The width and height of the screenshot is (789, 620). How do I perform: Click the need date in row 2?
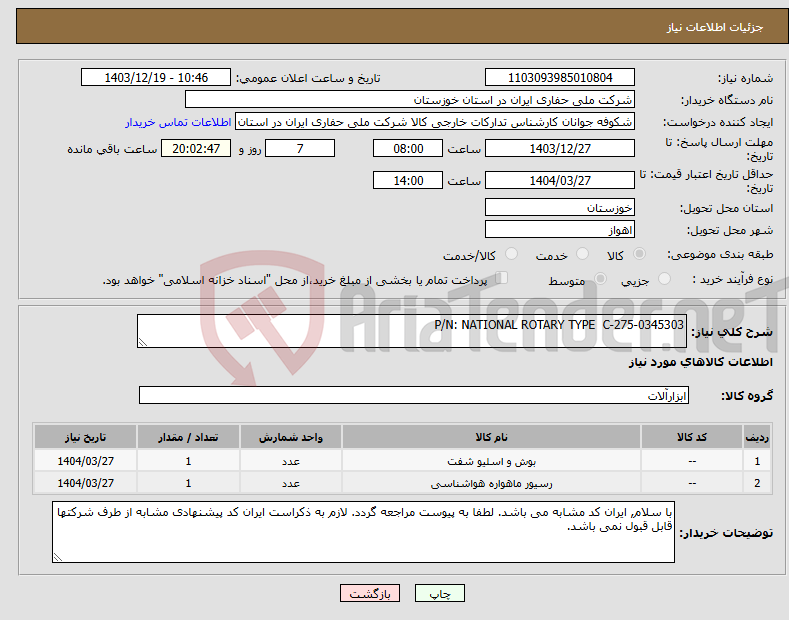point(86,483)
